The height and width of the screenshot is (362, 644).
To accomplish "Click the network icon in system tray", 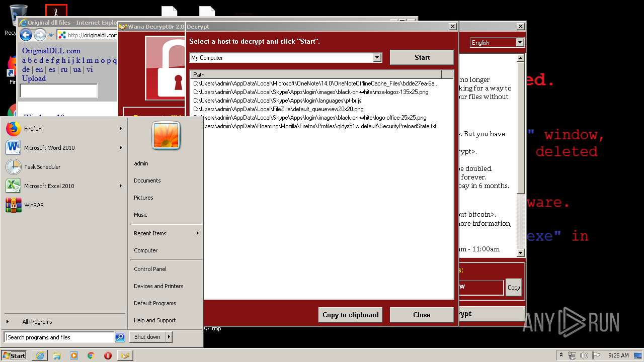I will pos(572,355).
